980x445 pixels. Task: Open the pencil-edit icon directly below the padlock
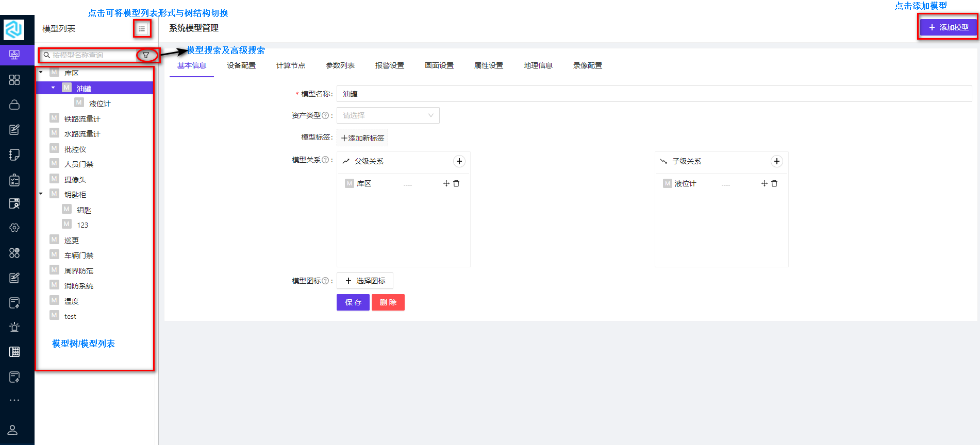pos(14,129)
